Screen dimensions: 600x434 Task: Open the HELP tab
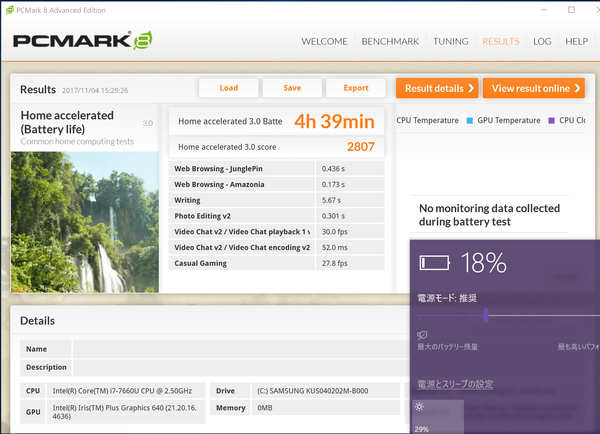tap(576, 41)
